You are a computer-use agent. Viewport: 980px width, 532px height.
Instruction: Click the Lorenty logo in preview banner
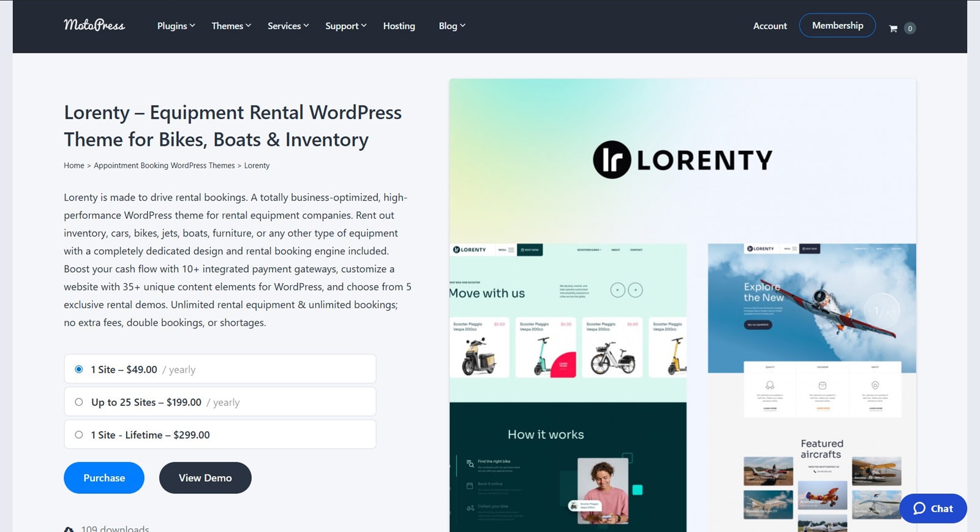click(x=682, y=160)
